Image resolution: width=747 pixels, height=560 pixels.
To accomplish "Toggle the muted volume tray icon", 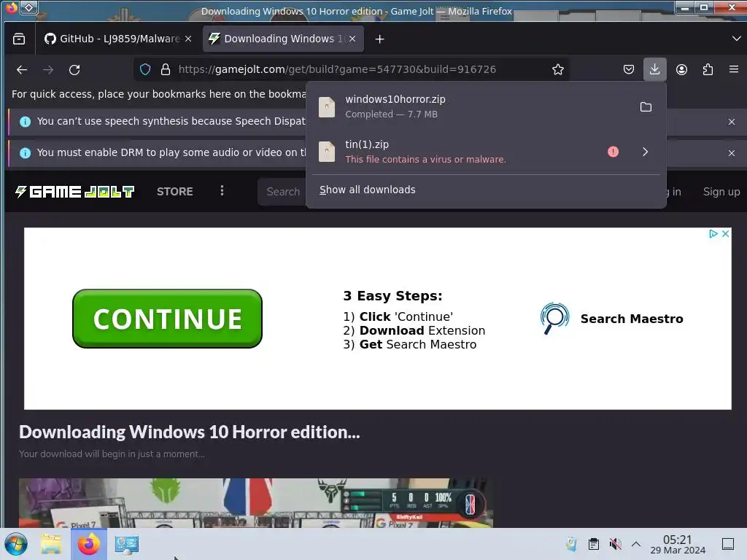I will 615,544.
